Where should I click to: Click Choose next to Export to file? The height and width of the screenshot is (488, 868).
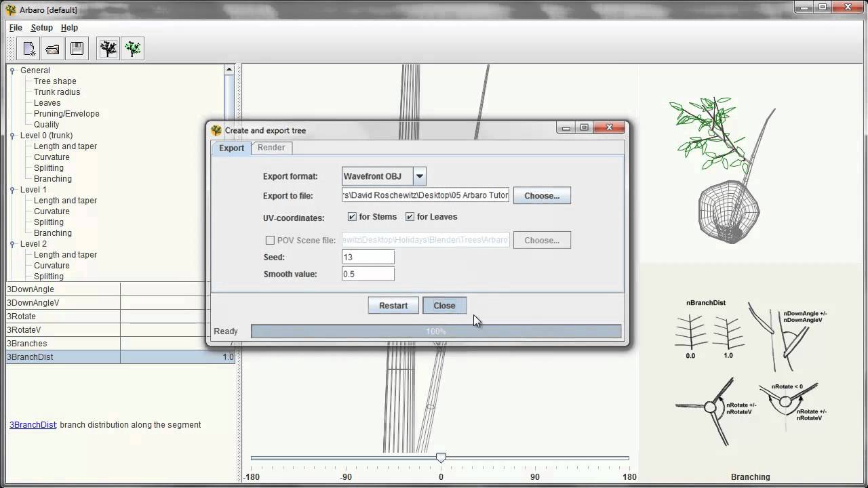point(542,196)
